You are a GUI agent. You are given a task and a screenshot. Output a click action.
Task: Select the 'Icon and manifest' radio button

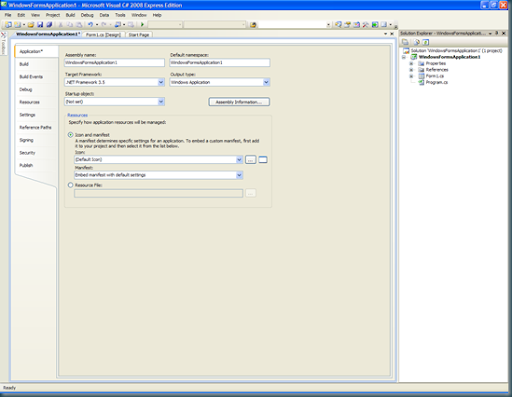70,135
